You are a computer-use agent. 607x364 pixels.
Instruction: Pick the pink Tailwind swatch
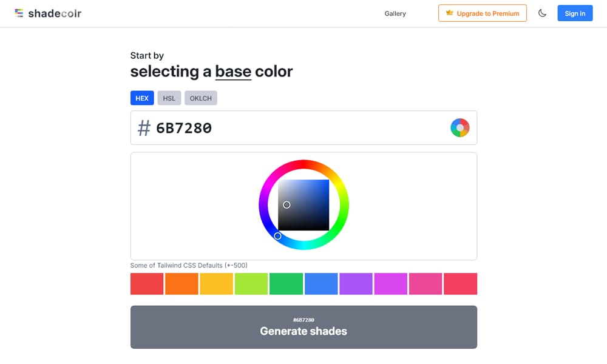(x=426, y=284)
